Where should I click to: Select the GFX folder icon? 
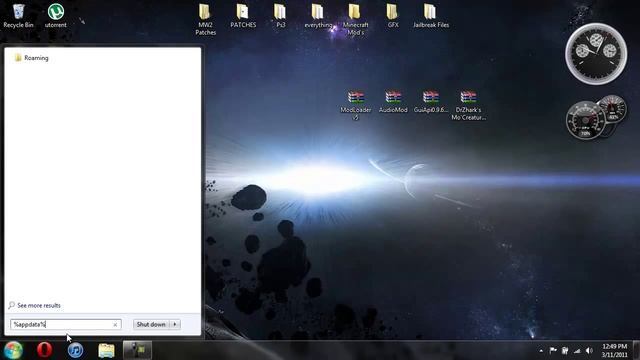pyautogui.click(x=393, y=16)
